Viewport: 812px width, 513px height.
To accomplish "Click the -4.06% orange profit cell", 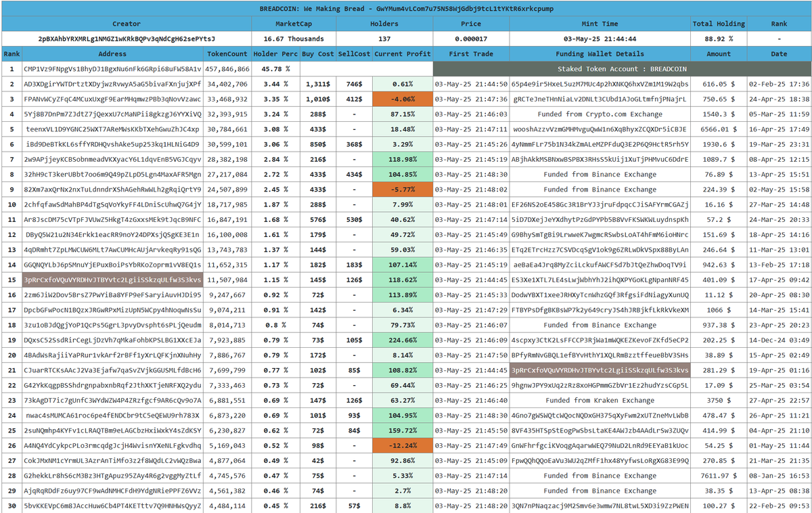I will click(403, 99).
